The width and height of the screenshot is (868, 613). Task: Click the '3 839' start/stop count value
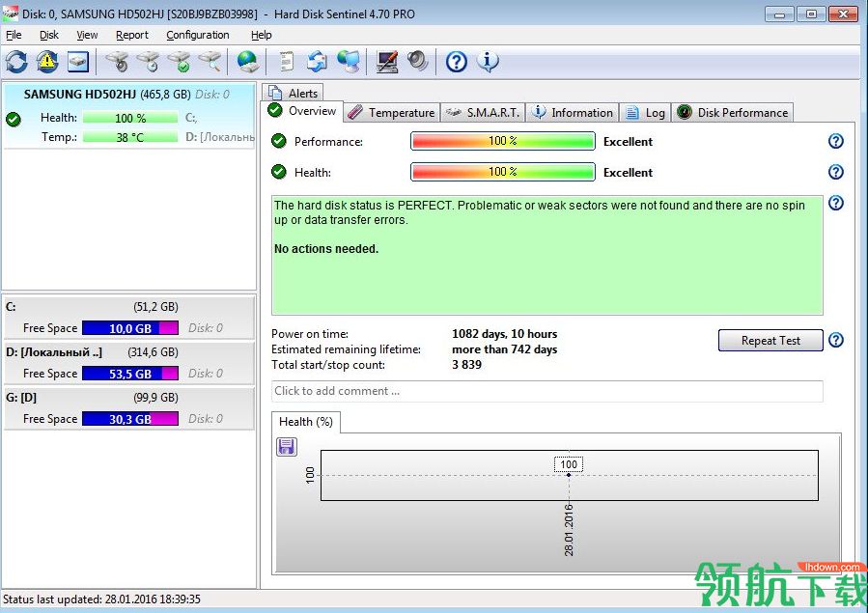pyautogui.click(x=466, y=365)
